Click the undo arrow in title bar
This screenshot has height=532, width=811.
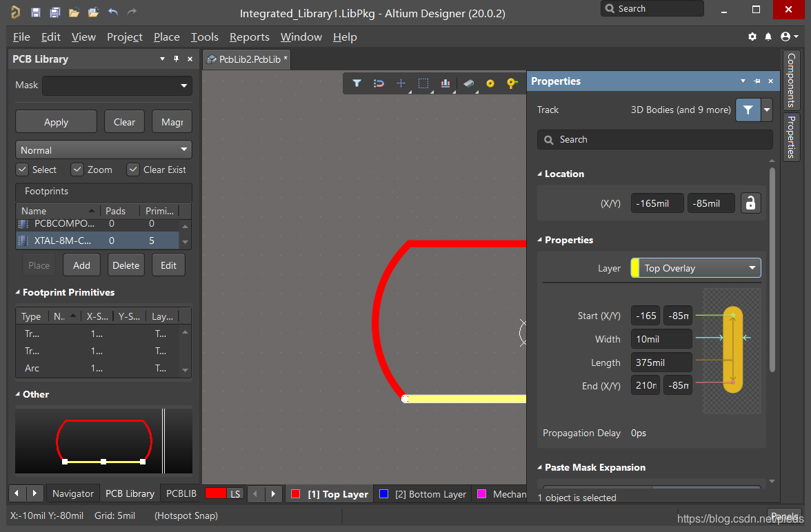[113, 12]
